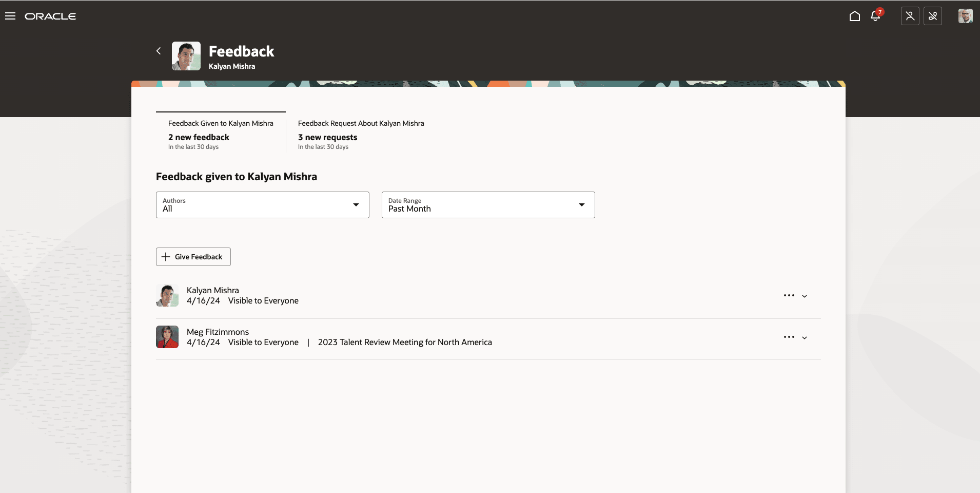
Task: Open the user profile avatar menu
Action: point(966,16)
